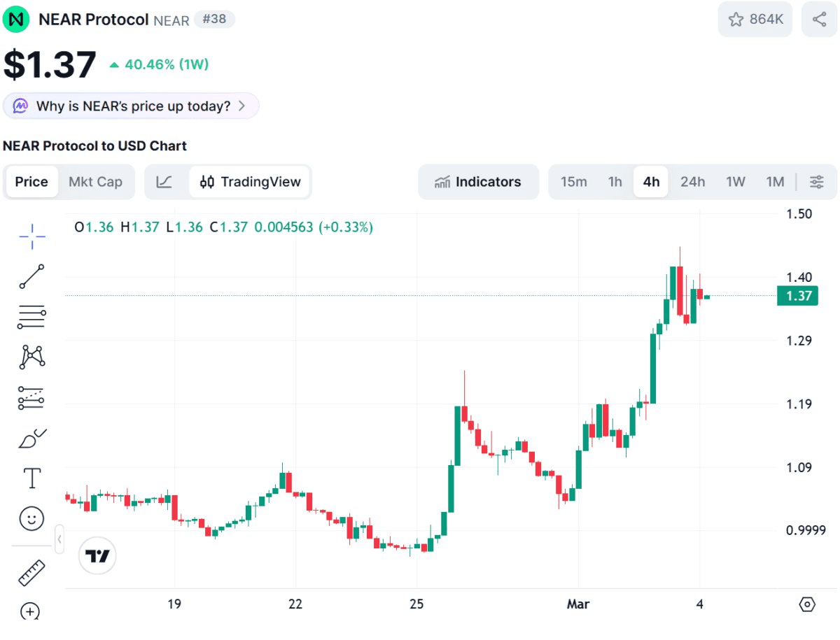840x640 pixels.
Task: Switch to TradingView candlestick chart
Action: coord(250,182)
